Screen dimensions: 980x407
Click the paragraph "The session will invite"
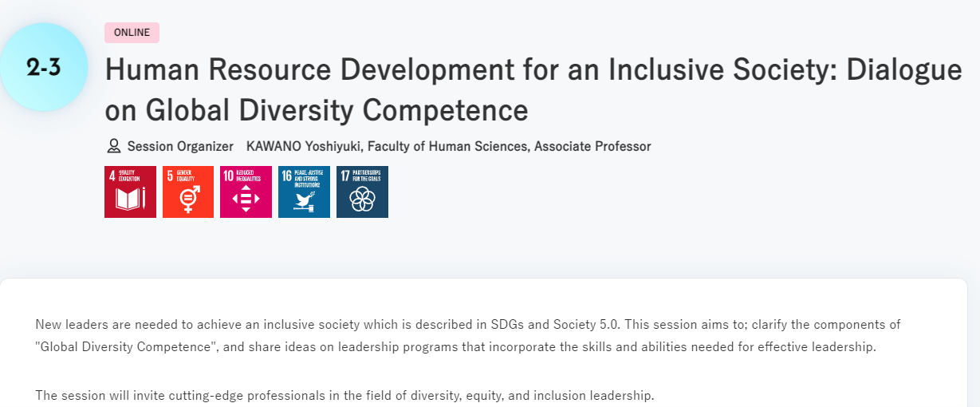(x=344, y=395)
